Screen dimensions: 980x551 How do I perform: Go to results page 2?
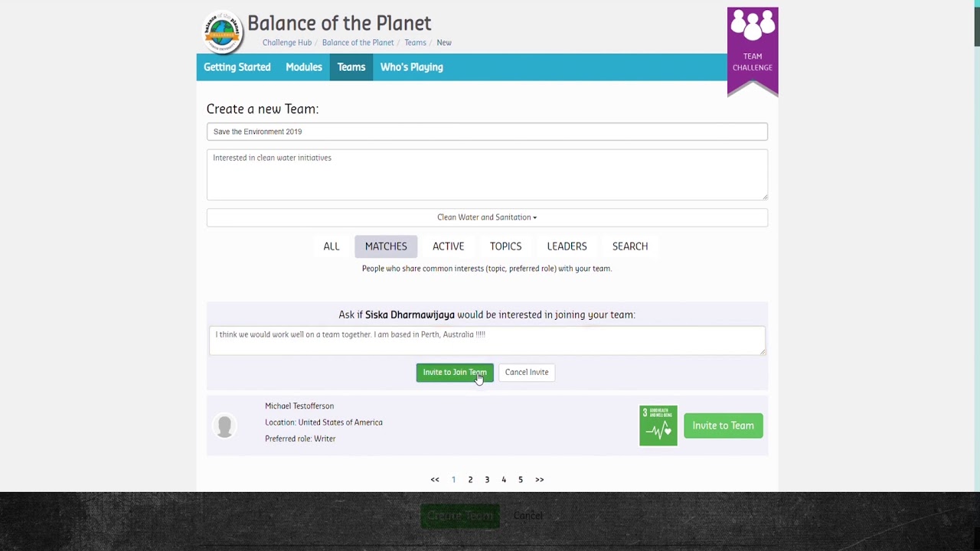point(470,480)
